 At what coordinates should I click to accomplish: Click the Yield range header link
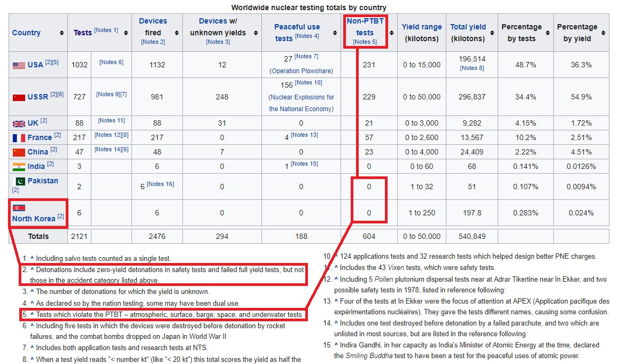point(422,27)
